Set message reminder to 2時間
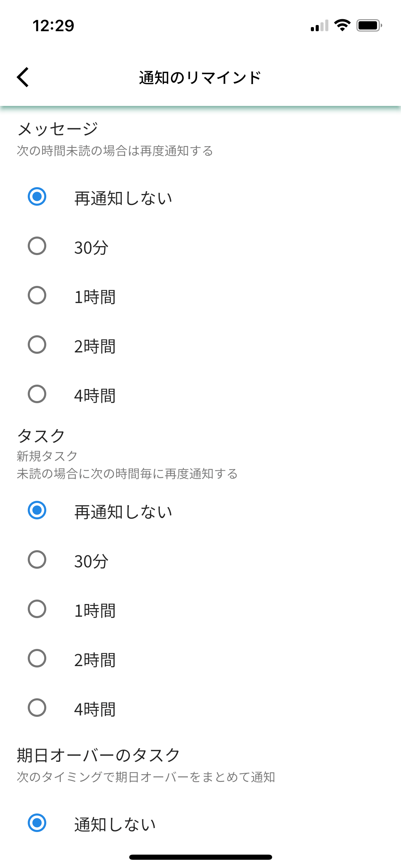The height and width of the screenshot is (868, 401). pyautogui.click(x=37, y=345)
